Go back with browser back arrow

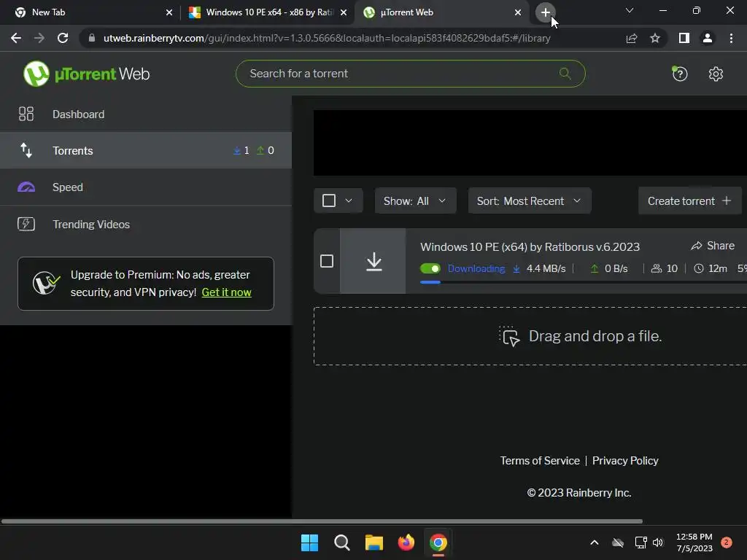pyautogui.click(x=16, y=38)
